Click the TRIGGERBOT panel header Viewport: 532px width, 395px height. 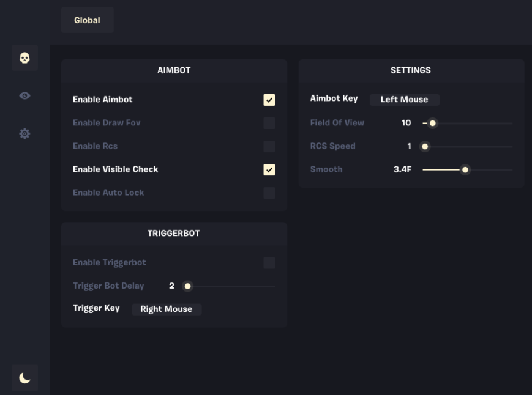tap(174, 234)
